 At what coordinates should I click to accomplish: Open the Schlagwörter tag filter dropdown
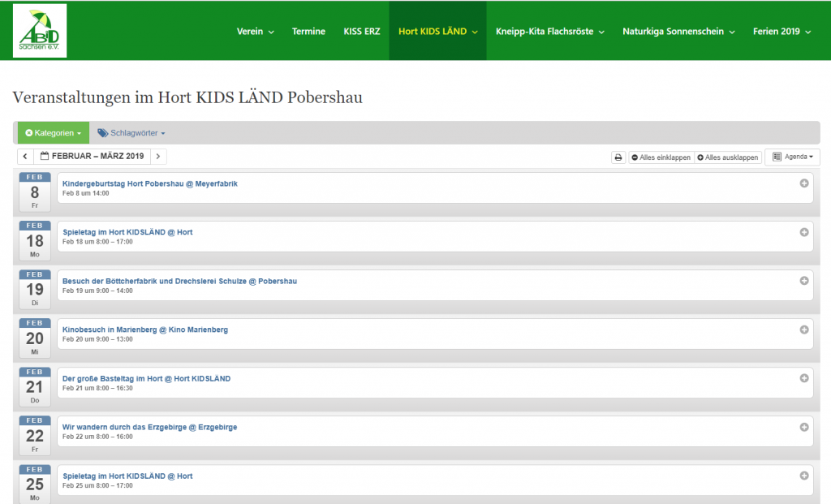(131, 133)
